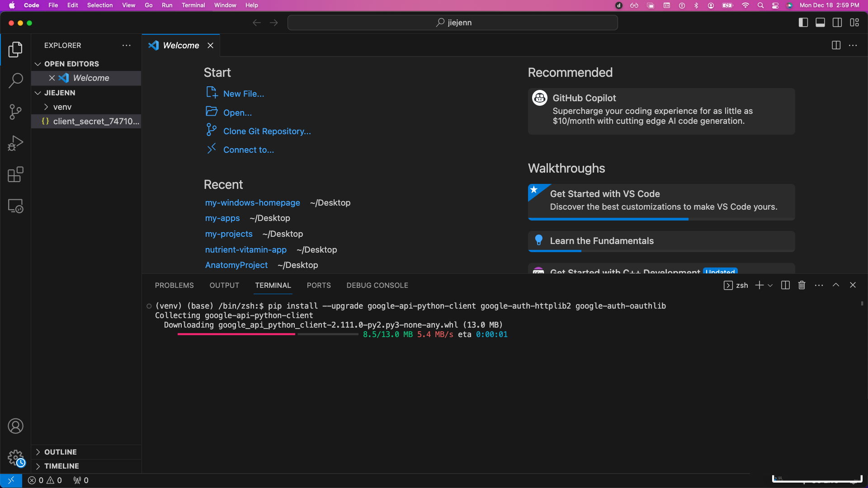Select the client_secret JSON file
The width and height of the screenshot is (868, 488).
click(86, 121)
